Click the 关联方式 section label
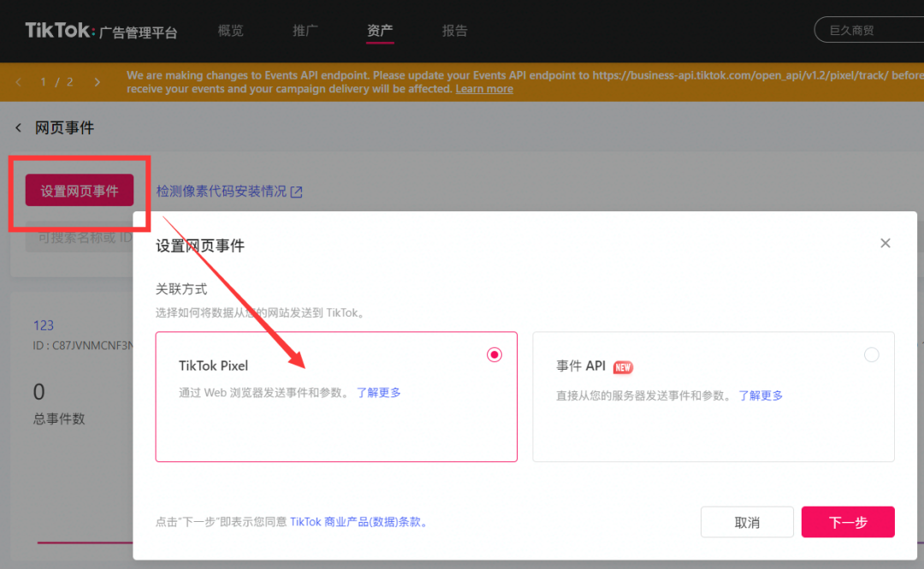Screen dimensions: 924x569 [x=181, y=289]
